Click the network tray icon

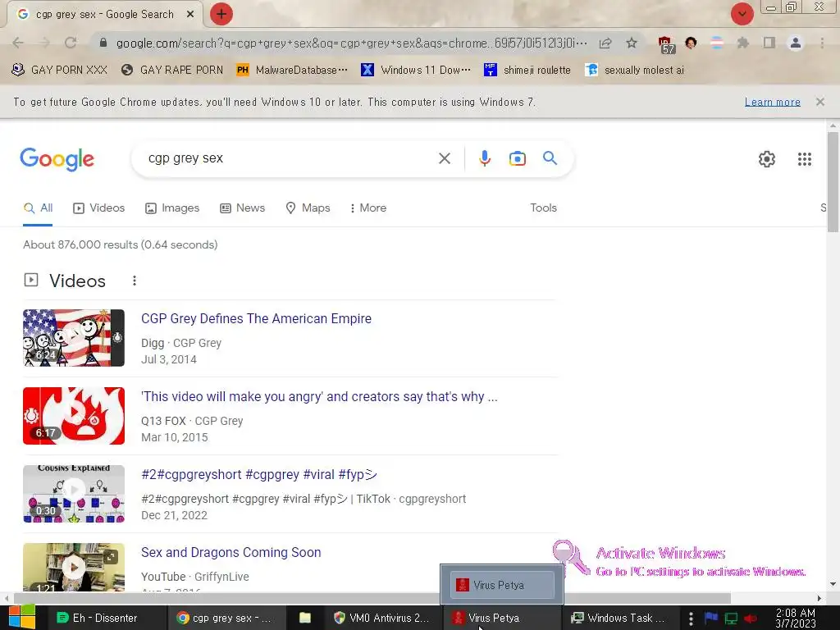[x=731, y=618]
